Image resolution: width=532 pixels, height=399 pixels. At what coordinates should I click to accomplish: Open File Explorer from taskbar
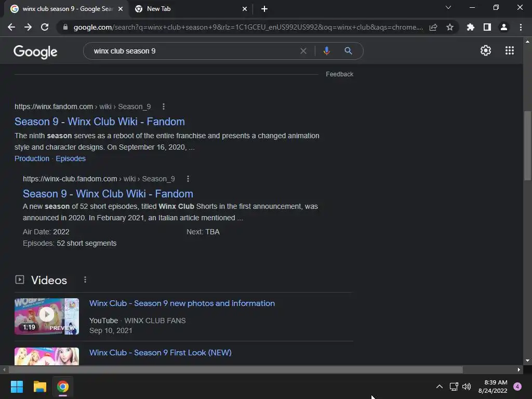[x=39, y=387]
